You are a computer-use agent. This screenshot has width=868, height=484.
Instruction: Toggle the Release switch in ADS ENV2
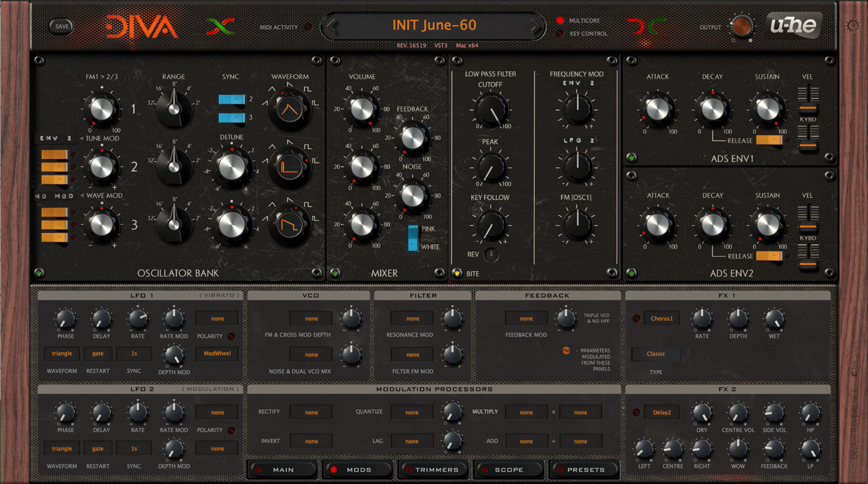769,256
